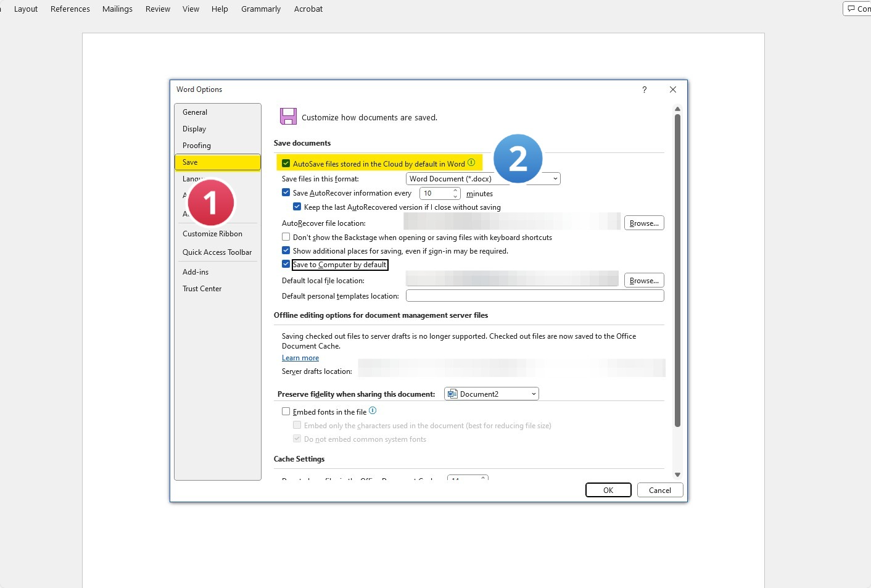Open the Preserve fidelity Document2 dropdown

point(492,394)
